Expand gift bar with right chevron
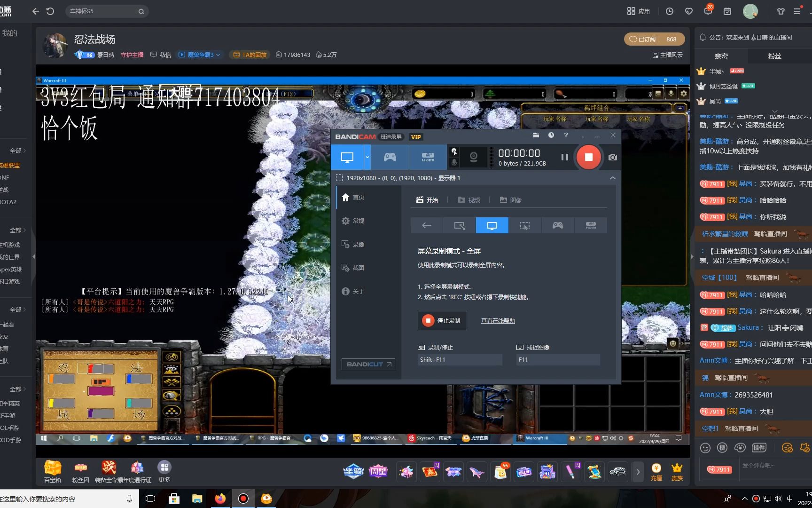Image resolution: width=812 pixels, height=508 pixels. pyautogui.click(x=638, y=472)
